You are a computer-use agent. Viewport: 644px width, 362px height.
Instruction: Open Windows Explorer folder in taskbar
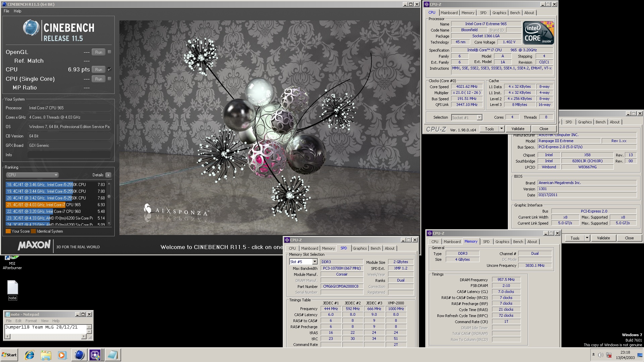(46, 355)
